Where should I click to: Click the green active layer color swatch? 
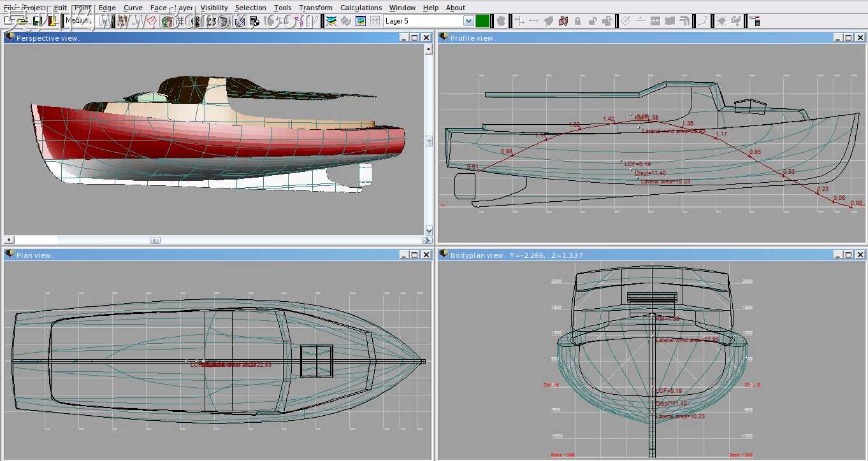point(482,21)
